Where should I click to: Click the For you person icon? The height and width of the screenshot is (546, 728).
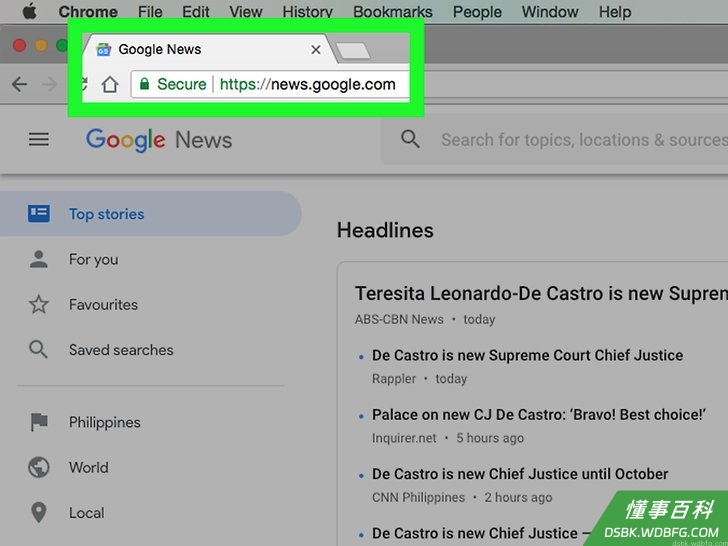point(39,259)
